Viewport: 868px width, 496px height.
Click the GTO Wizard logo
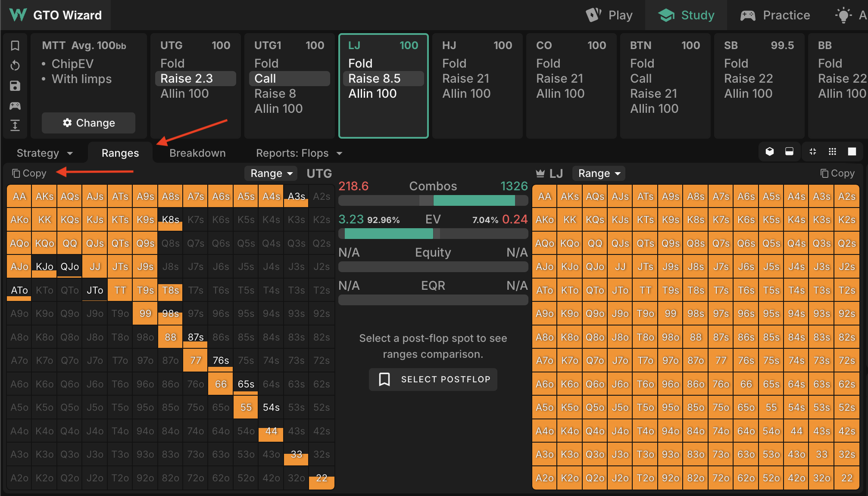pos(55,15)
